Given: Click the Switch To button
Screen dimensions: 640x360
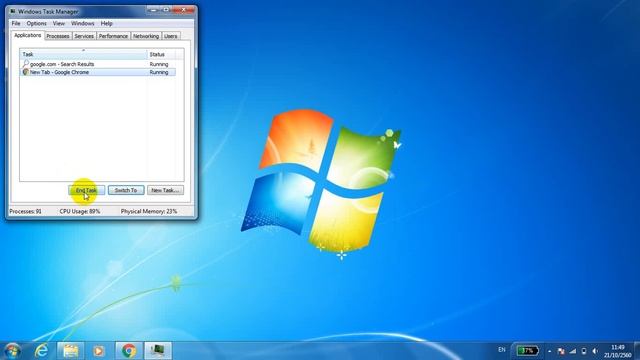Looking at the screenshot, I should click(x=126, y=190).
